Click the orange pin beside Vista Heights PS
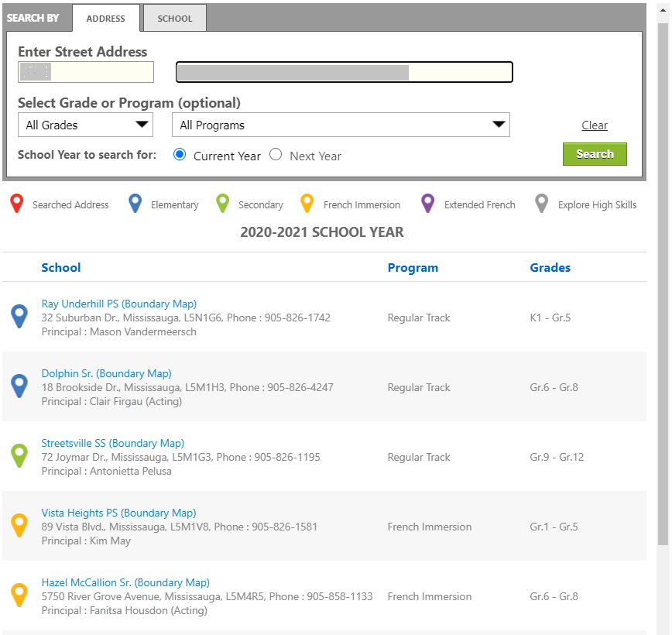672x635 pixels. [19, 525]
